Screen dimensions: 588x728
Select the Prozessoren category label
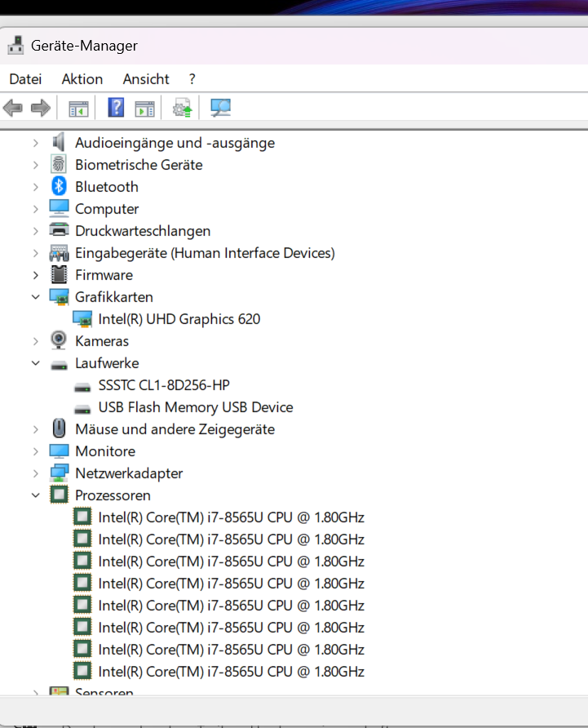click(113, 495)
